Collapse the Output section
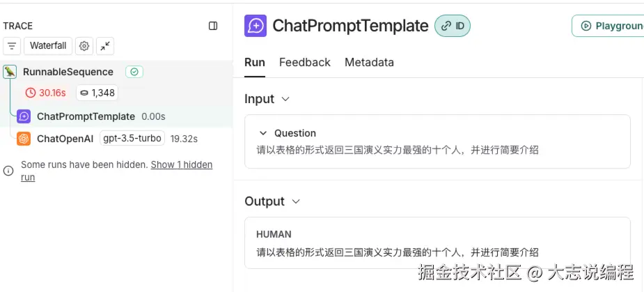This screenshot has width=644, height=292. [x=296, y=201]
